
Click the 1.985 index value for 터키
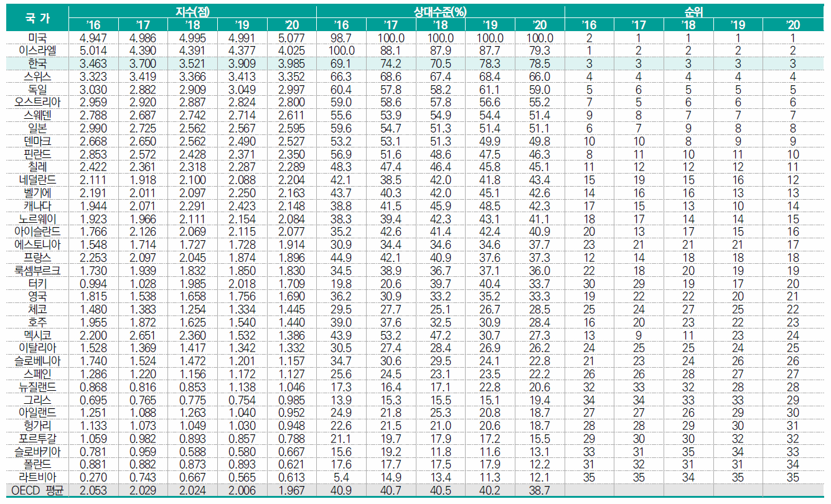[192, 283]
